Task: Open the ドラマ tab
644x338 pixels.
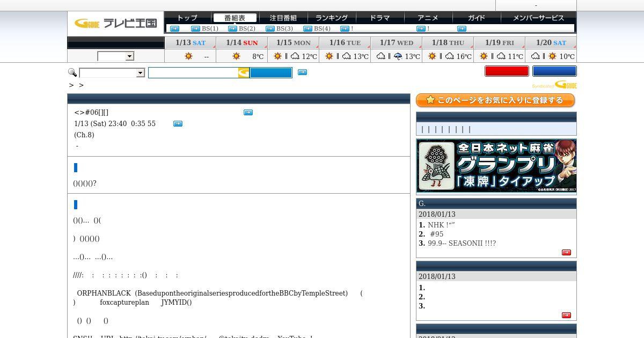Action: click(380, 18)
